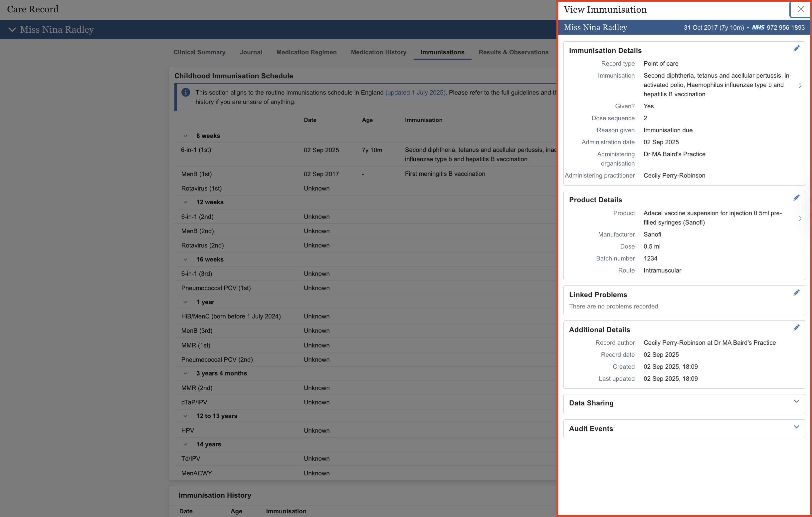
Task: Open the updated 1 July 2025 link
Action: point(415,93)
